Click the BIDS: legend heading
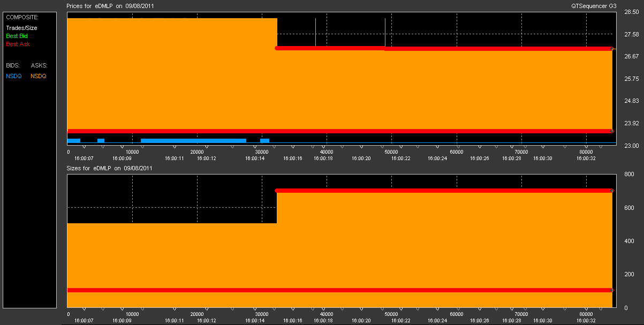Screen dimensions: 644x325 point(13,65)
